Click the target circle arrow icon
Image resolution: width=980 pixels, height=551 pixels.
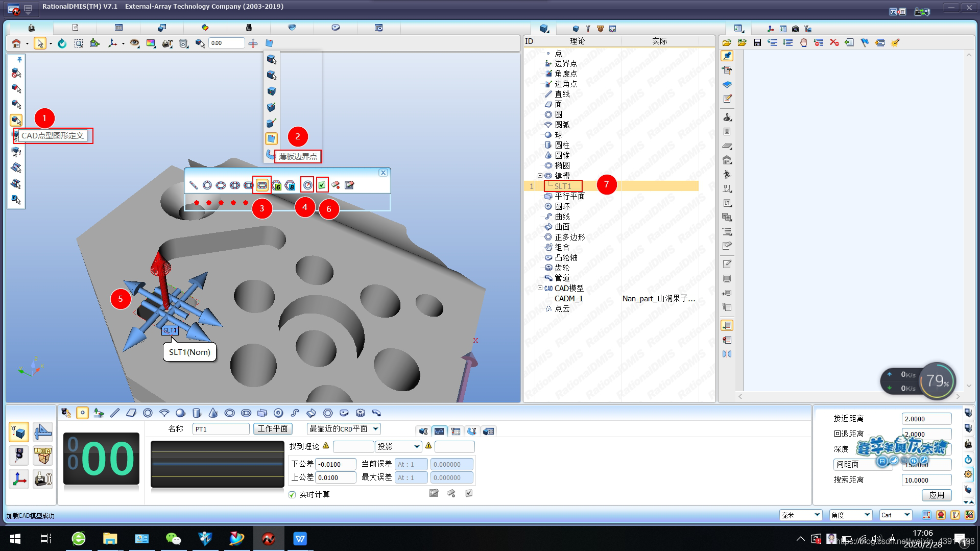tap(307, 185)
